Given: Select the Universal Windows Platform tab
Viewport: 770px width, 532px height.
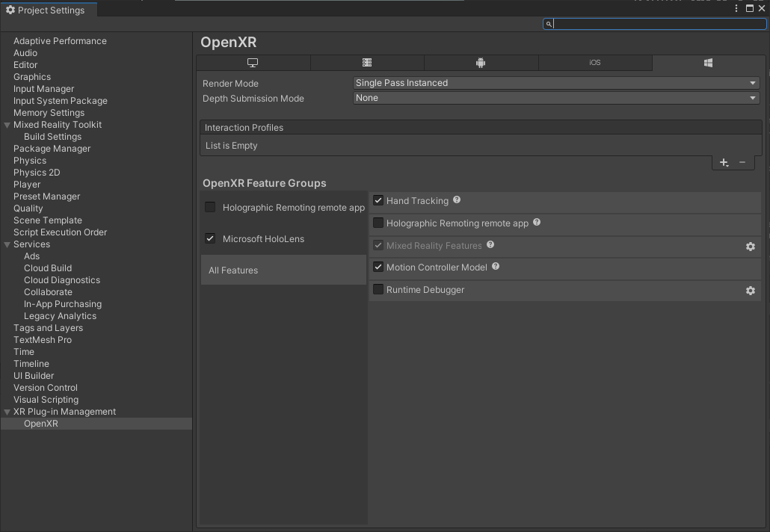Looking at the screenshot, I should click(x=707, y=63).
